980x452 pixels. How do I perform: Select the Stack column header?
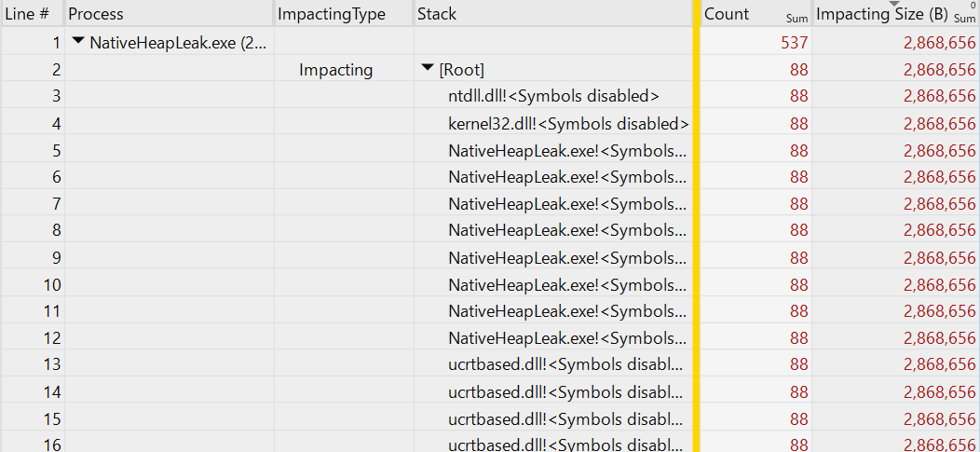coord(437,14)
